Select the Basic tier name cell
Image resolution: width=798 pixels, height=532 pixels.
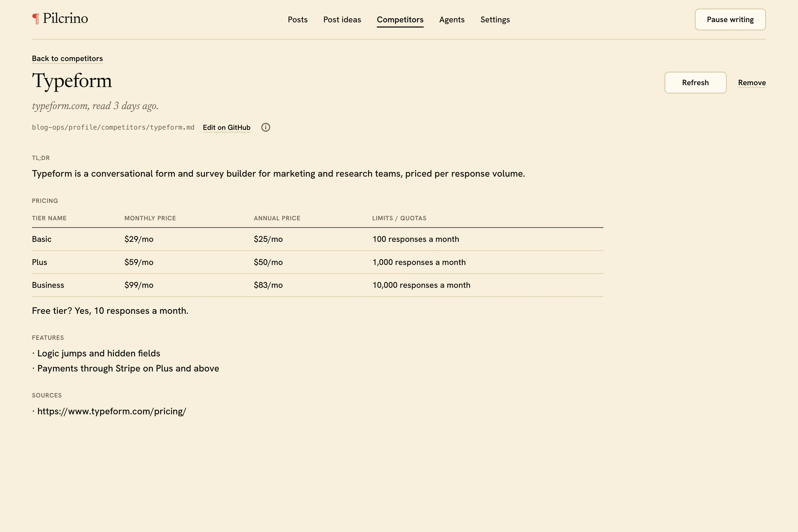tap(42, 239)
